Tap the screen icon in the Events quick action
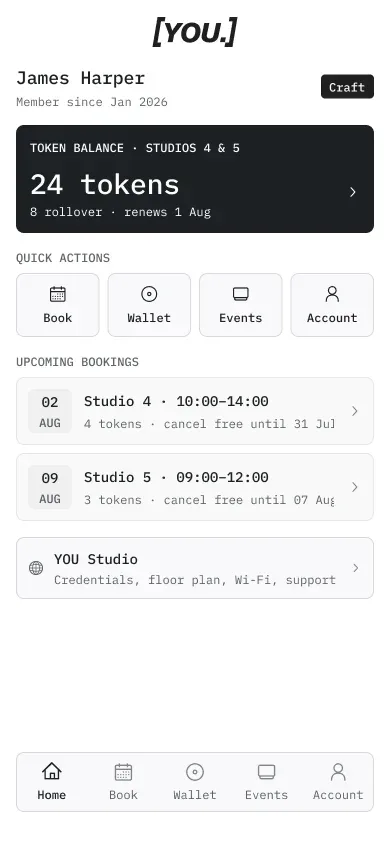390x844 pixels. click(x=240, y=294)
